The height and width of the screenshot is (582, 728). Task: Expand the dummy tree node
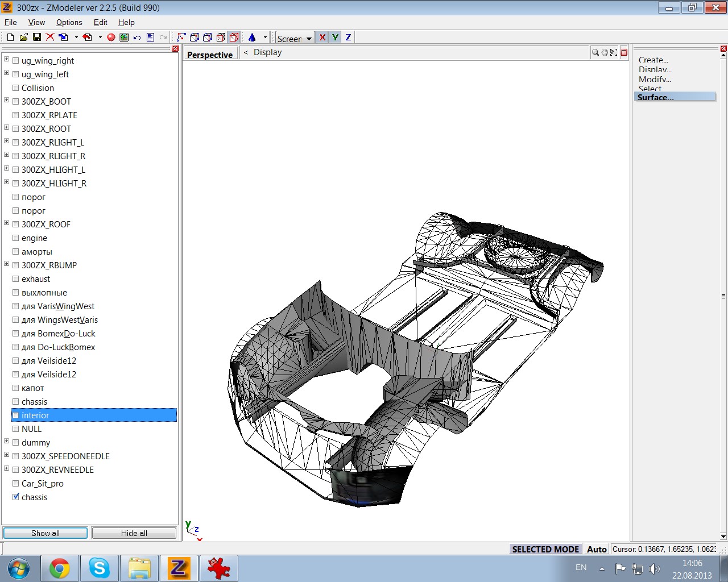click(7, 441)
